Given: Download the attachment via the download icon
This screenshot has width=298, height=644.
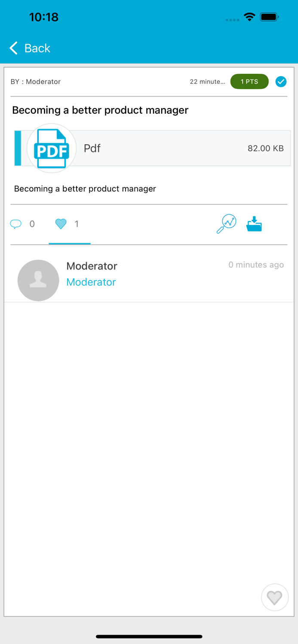Looking at the screenshot, I should tap(254, 223).
